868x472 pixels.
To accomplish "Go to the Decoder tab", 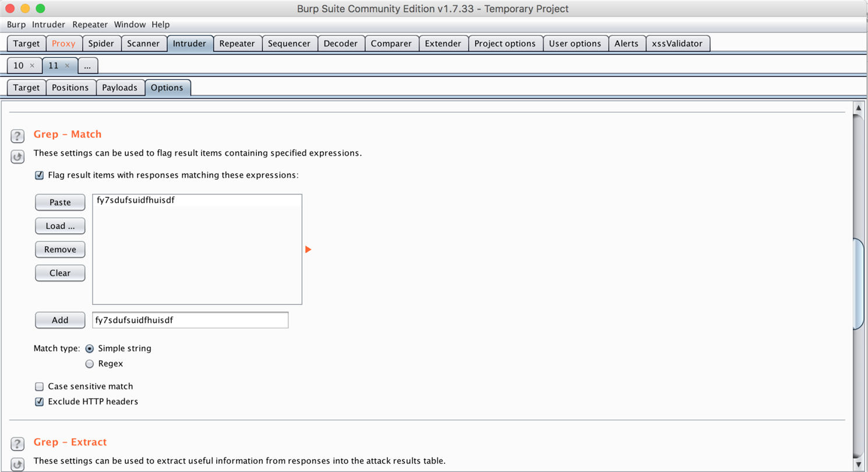I will (341, 44).
